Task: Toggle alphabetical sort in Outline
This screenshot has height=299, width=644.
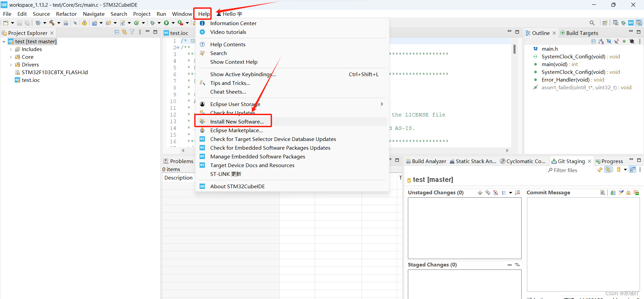Action: [x=601, y=41]
